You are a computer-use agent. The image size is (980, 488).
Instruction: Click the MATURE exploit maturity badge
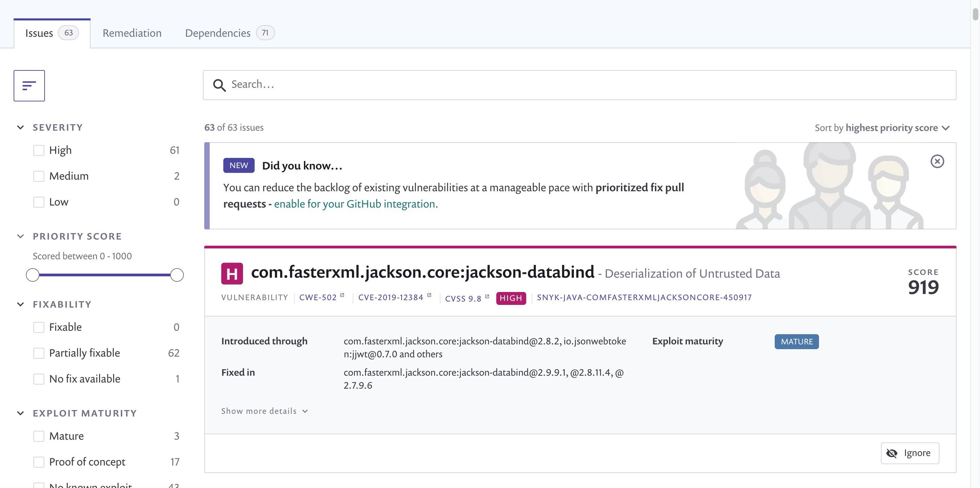(797, 342)
